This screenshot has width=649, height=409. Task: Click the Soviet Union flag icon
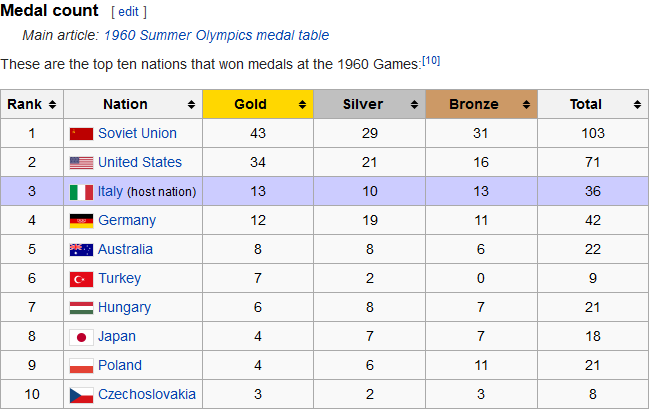pos(81,134)
